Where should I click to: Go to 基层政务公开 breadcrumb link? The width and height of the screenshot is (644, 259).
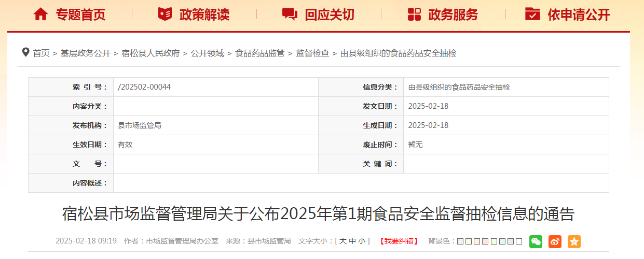point(86,53)
